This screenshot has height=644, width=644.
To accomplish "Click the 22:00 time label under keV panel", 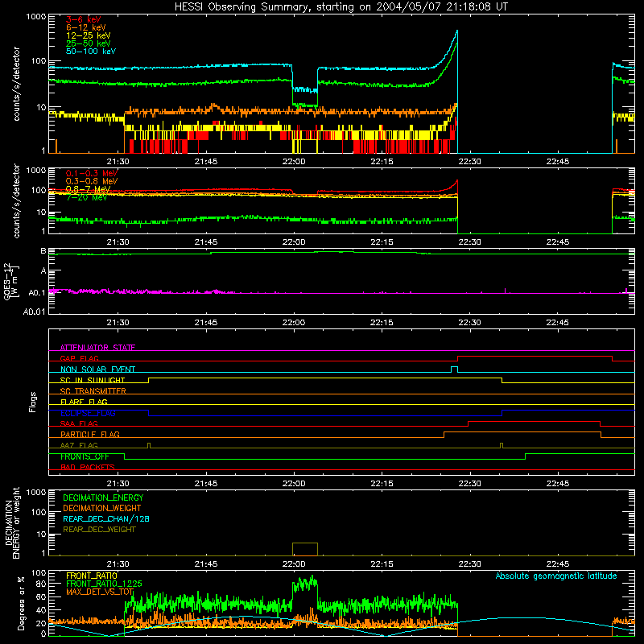I will (x=294, y=162).
